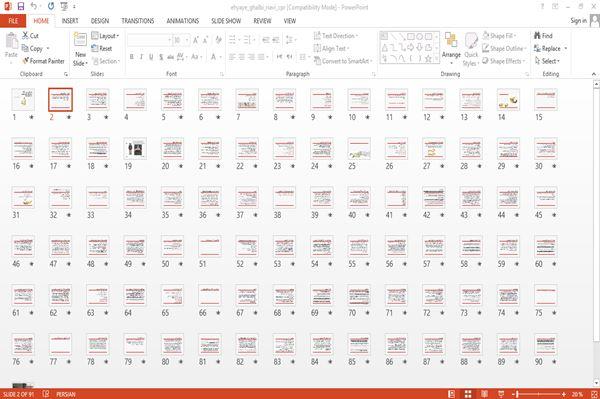Viewport: 600px width, 399px height.
Task: Select slide 25 thumbnail
Action: coord(359,148)
